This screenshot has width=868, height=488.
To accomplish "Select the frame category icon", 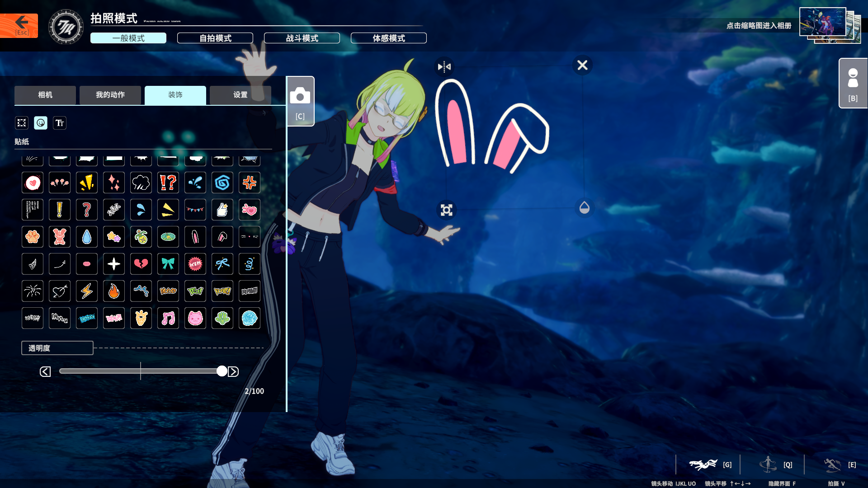I will [22, 123].
